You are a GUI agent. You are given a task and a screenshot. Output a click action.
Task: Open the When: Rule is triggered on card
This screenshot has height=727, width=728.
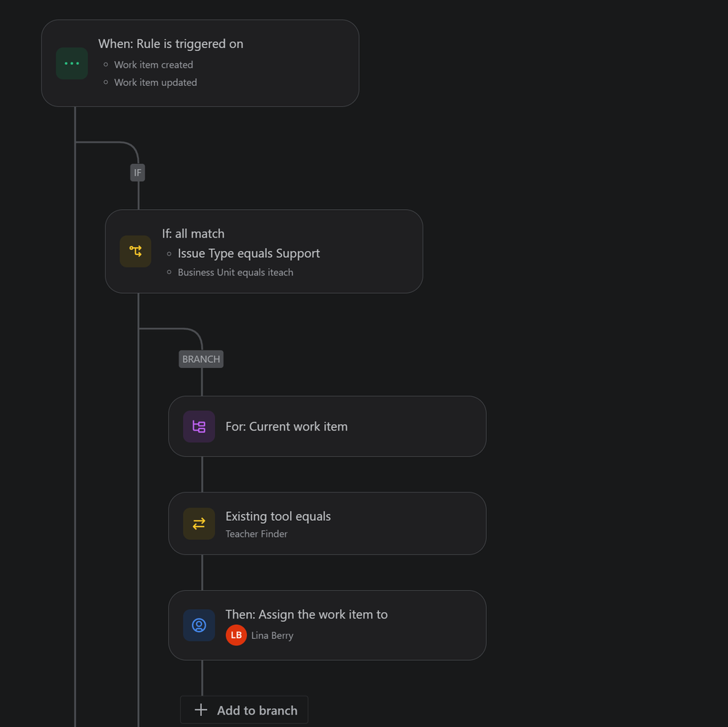pos(200,63)
